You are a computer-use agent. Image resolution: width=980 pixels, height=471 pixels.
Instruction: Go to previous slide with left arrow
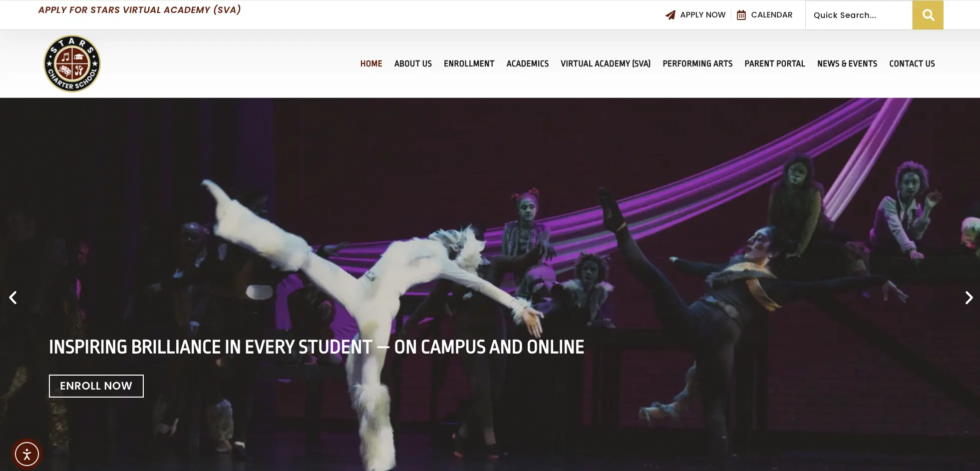click(13, 298)
